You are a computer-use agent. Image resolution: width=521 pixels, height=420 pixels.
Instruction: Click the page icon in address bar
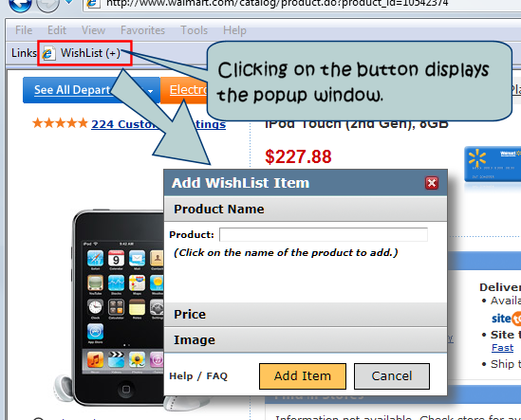[93, 4]
